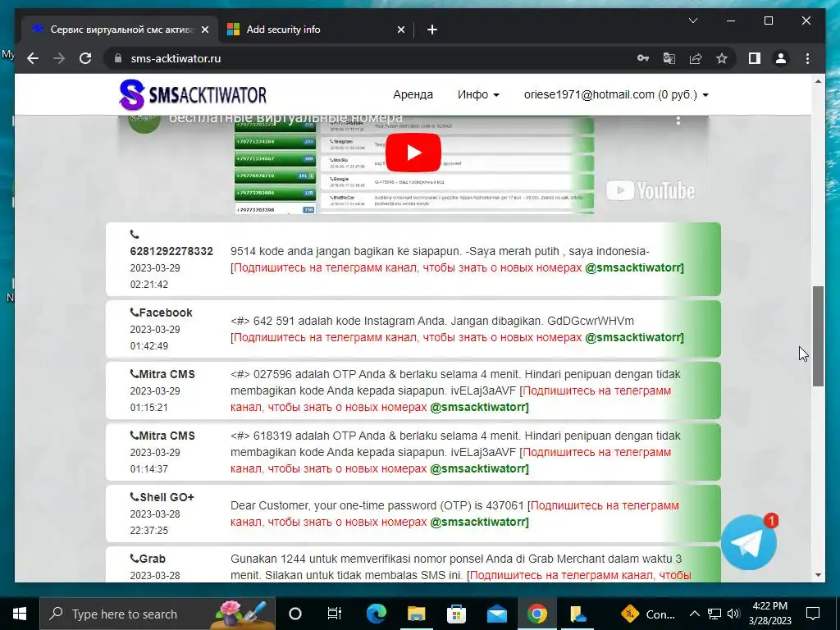Screen dimensions: 840x630
Task: Select the Сервис виртуальной смс tab
Action: click(120, 30)
